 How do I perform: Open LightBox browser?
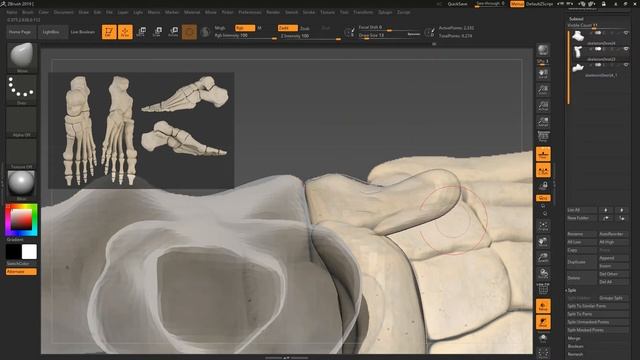coord(52,32)
